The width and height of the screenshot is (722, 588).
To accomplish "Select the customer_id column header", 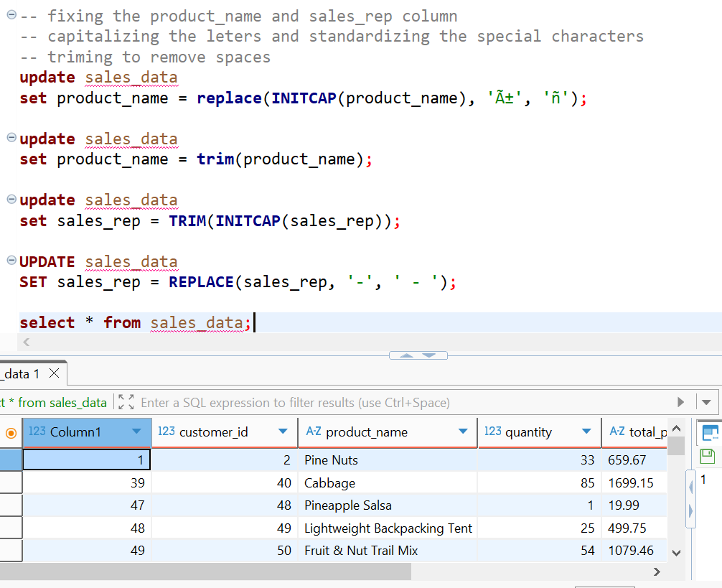I will 224,432.
